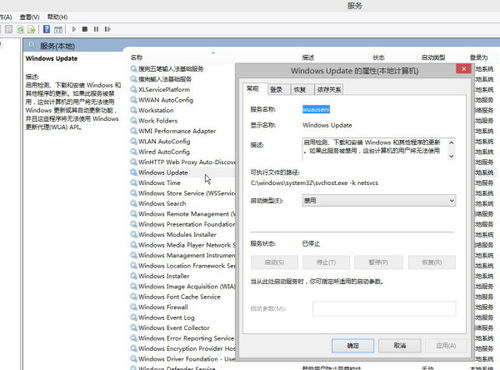The width and height of the screenshot is (500, 370).
Task: Click the Start Service play toolbar icon
Action: pyautogui.click(x=74, y=29)
